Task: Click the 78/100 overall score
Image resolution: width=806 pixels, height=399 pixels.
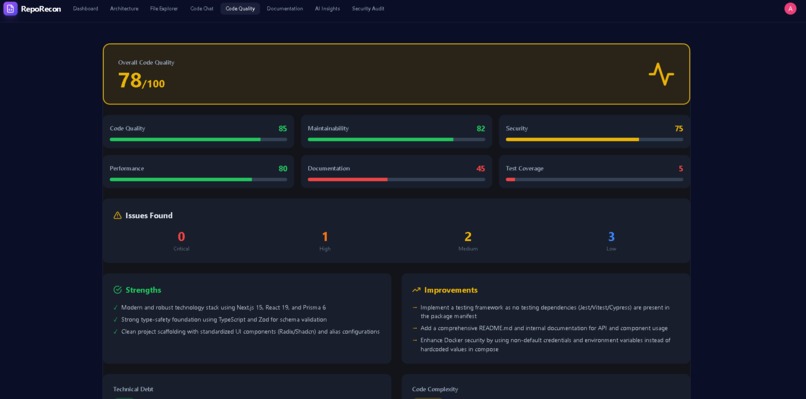Action: pyautogui.click(x=141, y=81)
